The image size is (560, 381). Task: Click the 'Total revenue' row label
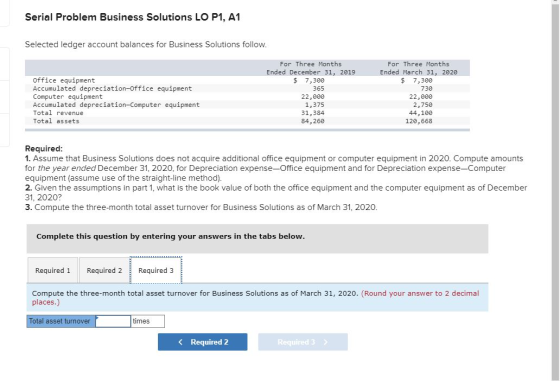coord(58,113)
